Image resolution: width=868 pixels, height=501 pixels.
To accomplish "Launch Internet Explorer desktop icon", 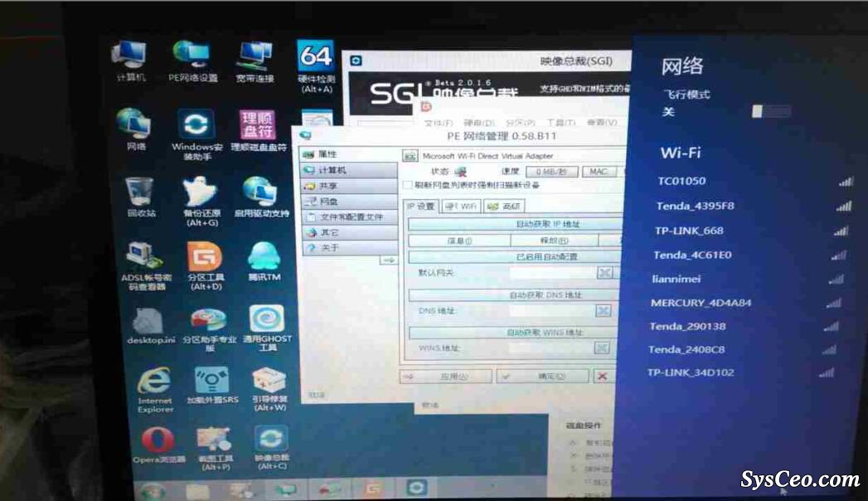I will tap(155, 390).
